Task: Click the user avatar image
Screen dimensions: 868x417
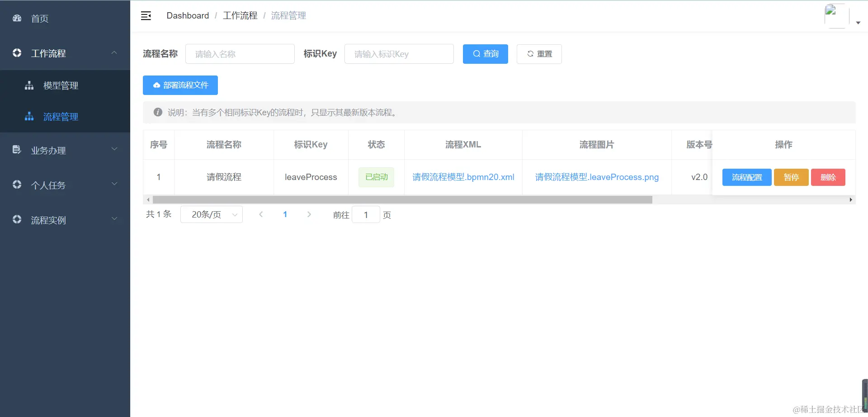Action: pyautogui.click(x=837, y=16)
